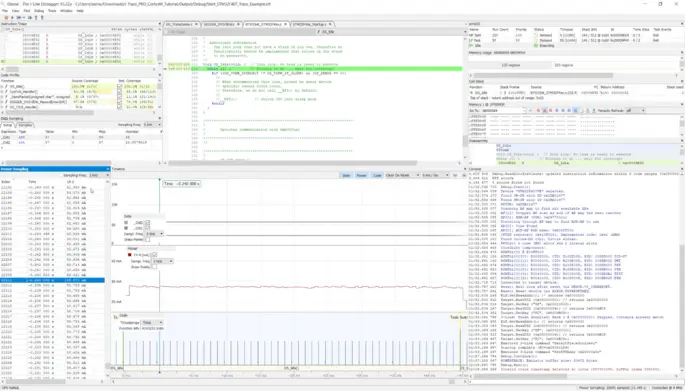Click the highlighted blue Memory toolbar icon
The width and height of the screenshot is (685, 391).
pyautogui.click(x=575, y=111)
